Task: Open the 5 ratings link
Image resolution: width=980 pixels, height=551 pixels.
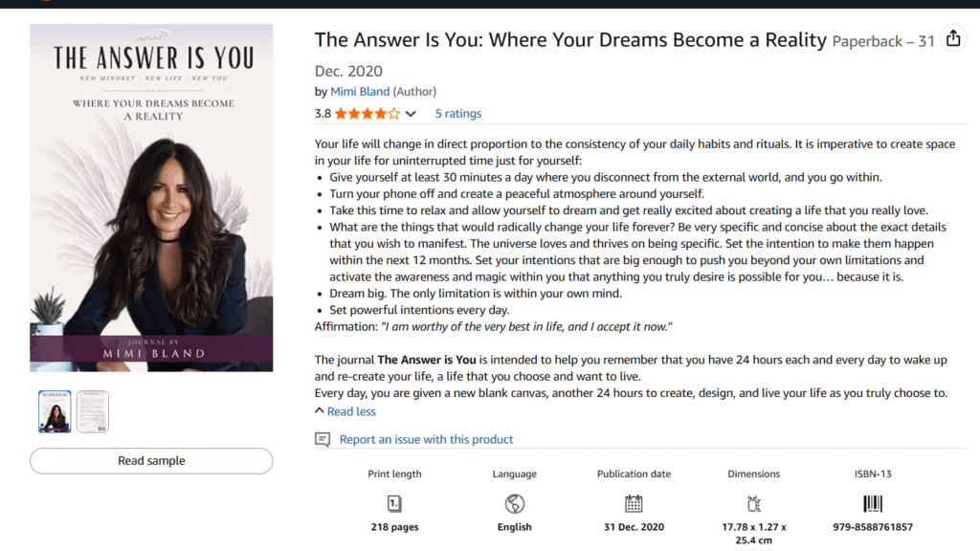Action: pos(458,114)
